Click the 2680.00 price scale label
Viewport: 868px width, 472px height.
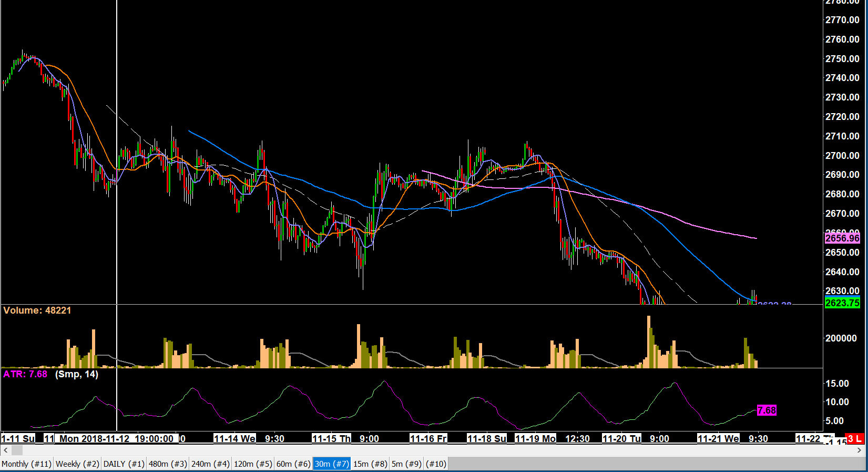point(842,194)
